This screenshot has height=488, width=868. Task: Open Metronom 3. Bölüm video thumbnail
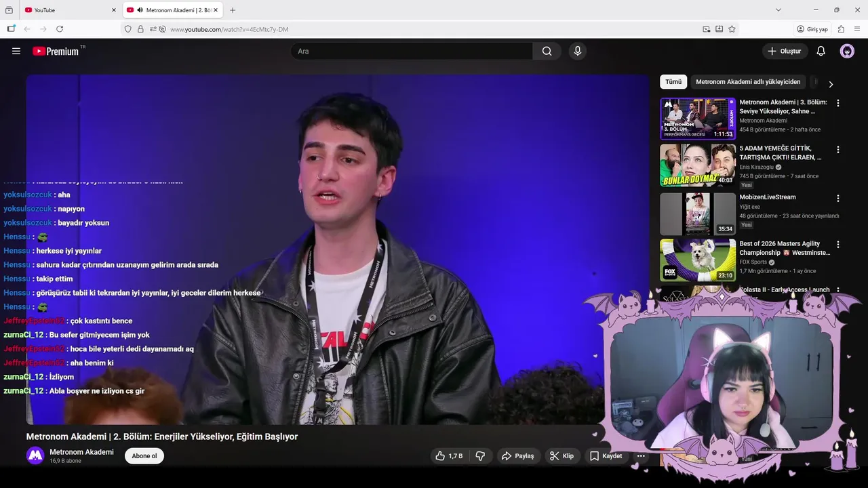(x=698, y=119)
